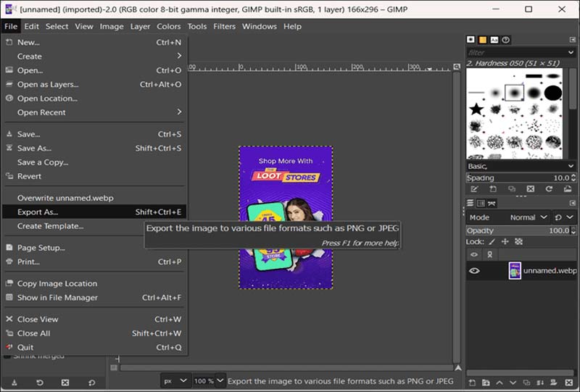Delete the layer icon
This screenshot has width=580, height=392.
click(x=569, y=383)
